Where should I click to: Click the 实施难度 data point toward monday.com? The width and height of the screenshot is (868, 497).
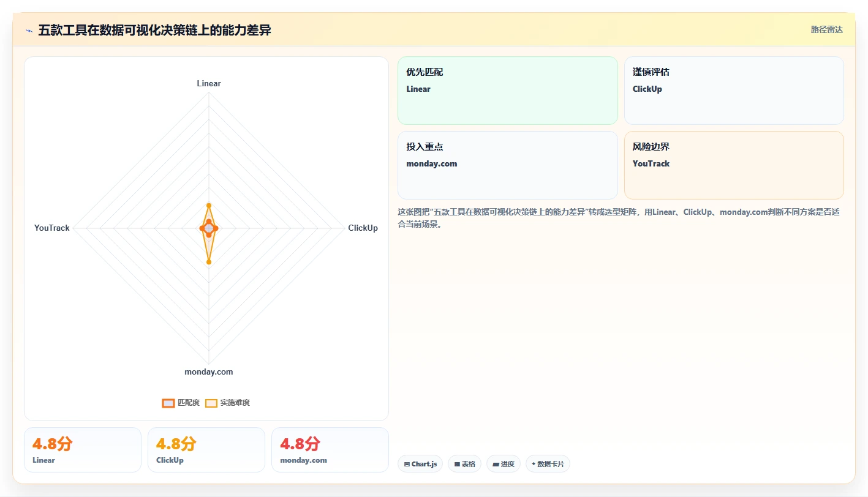(209, 262)
